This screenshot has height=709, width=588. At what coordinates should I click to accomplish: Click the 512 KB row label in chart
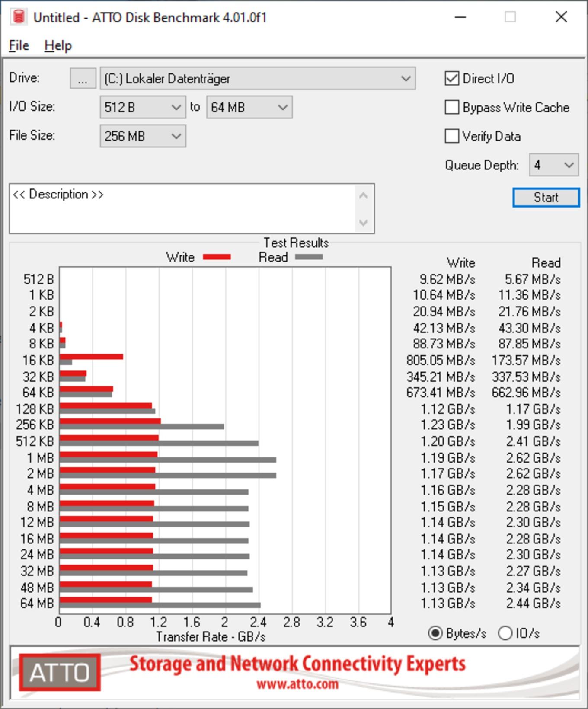click(35, 441)
